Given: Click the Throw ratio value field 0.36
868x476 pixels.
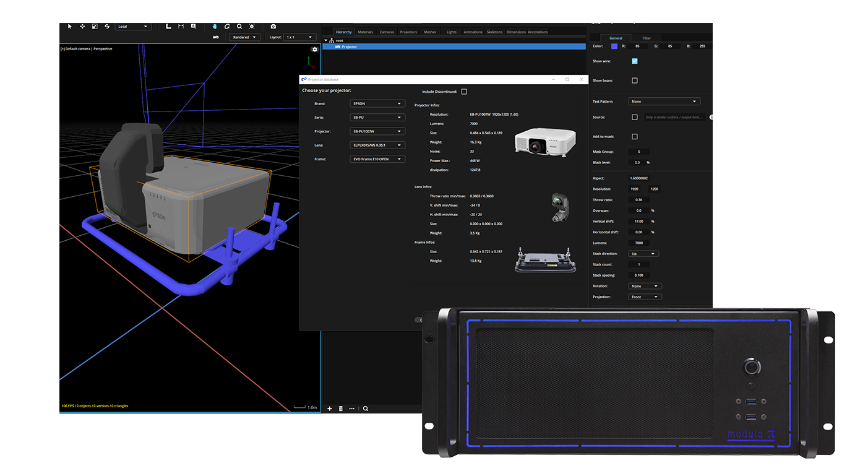Looking at the screenshot, I should (x=638, y=200).
